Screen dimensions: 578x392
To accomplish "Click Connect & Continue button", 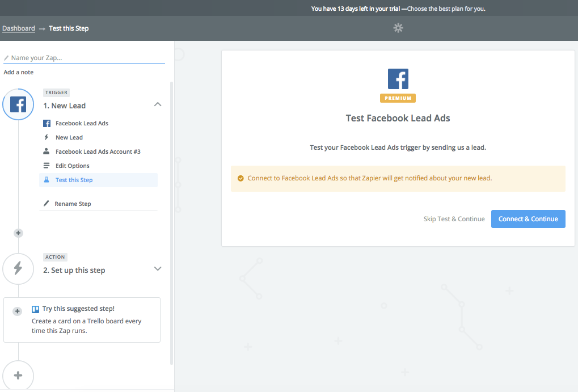I will click(528, 219).
